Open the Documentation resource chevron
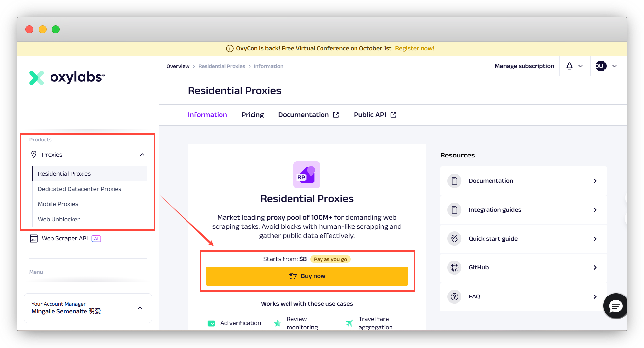 595,181
